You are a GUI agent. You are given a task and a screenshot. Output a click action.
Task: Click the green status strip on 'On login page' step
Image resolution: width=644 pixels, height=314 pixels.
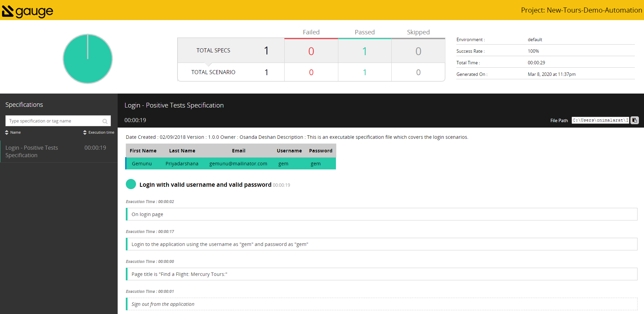point(127,214)
